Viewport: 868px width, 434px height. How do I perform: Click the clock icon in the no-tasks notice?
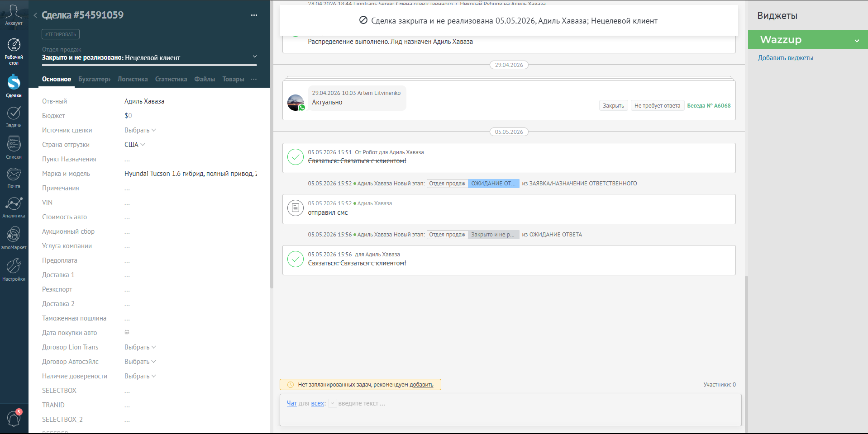coord(291,385)
